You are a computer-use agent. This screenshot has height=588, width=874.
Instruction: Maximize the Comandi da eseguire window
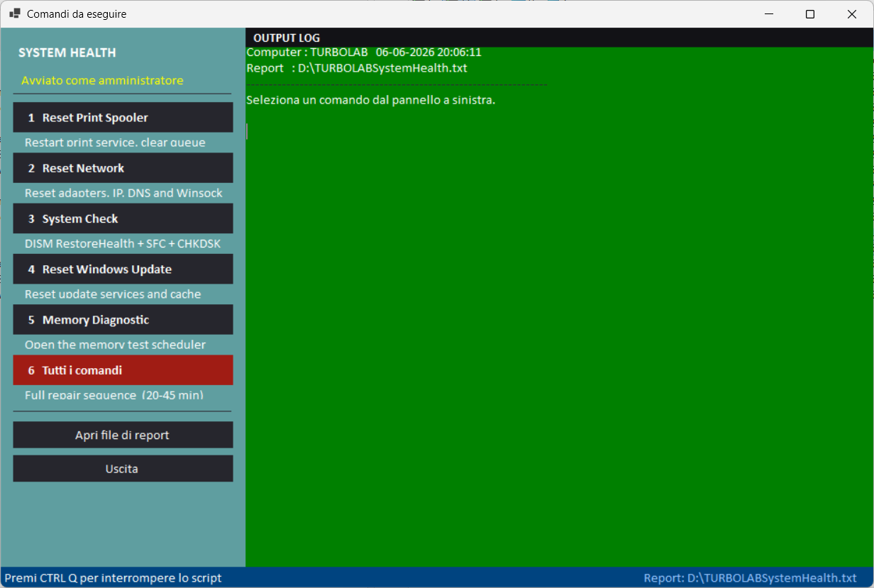810,13
